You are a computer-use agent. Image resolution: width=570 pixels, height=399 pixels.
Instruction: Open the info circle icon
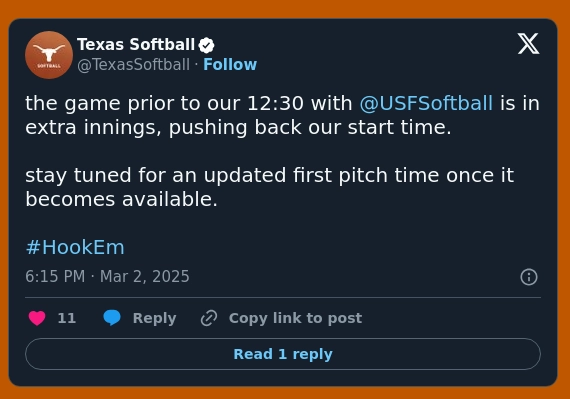pos(529,277)
